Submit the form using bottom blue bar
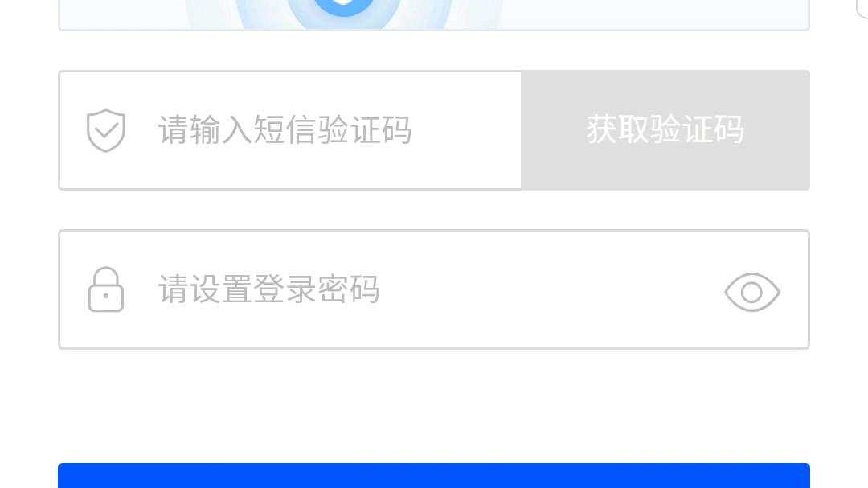The height and width of the screenshot is (488, 868). point(434,476)
